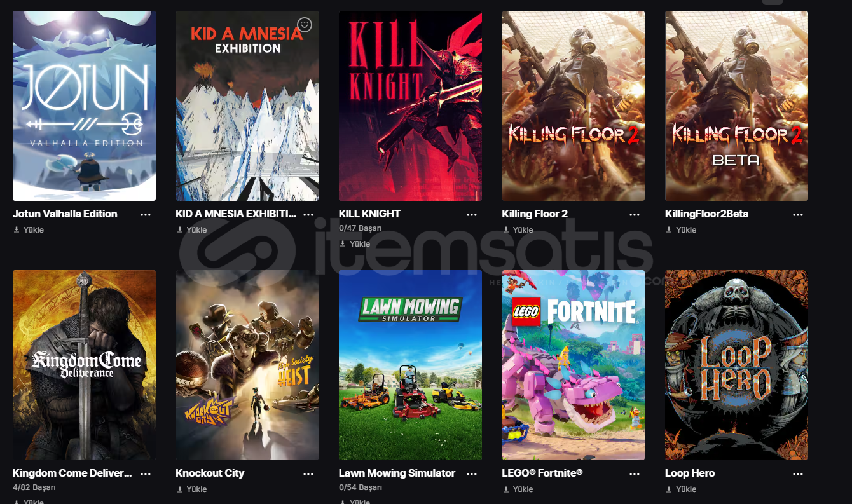Open the Knockout City title link
The image size is (852, 504).
(x=210, y=473)
